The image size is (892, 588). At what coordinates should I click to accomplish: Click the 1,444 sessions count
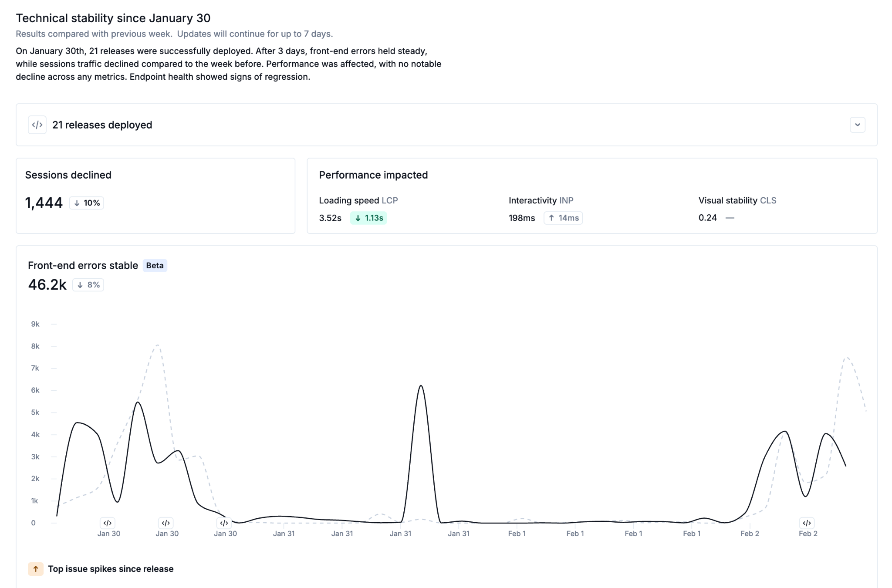pos(44,203)
